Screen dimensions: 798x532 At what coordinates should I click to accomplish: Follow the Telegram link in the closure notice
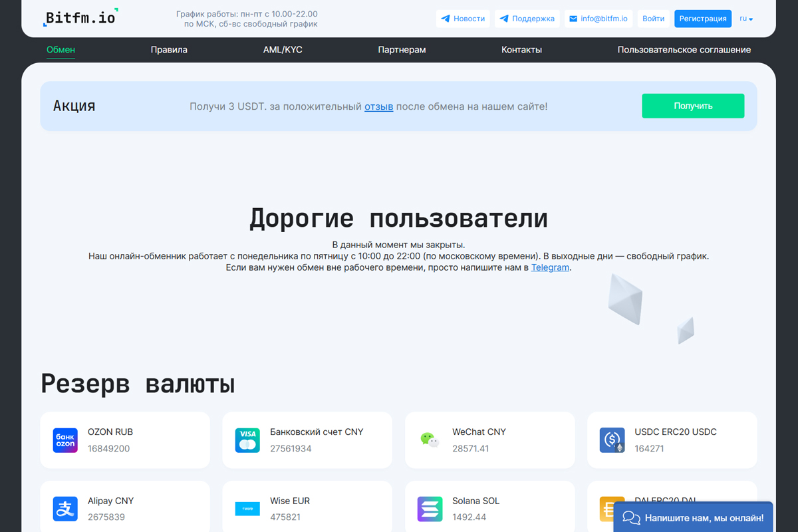550,267
